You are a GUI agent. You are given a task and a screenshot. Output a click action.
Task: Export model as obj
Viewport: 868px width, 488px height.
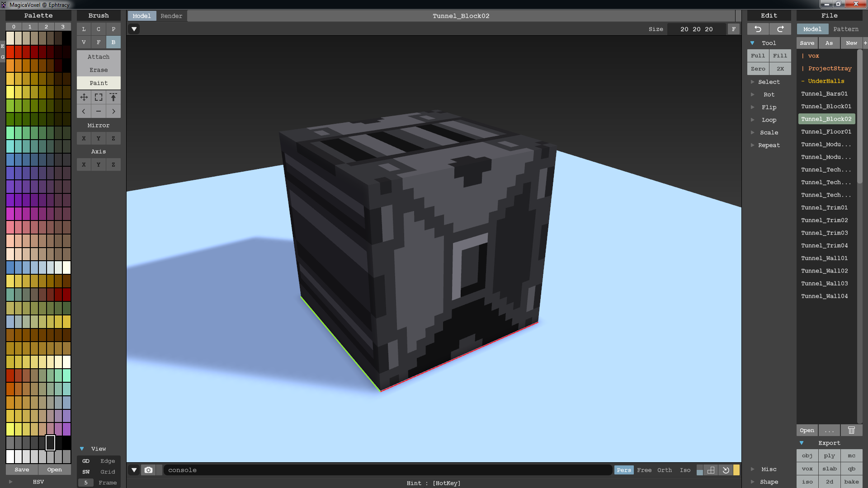pyautogui.click(x=807, y=456)
